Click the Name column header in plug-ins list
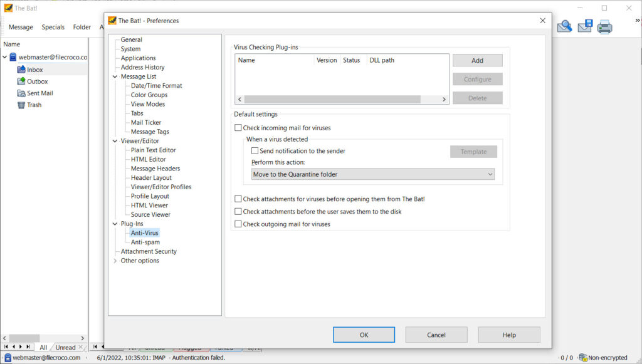 pos(275,60)
